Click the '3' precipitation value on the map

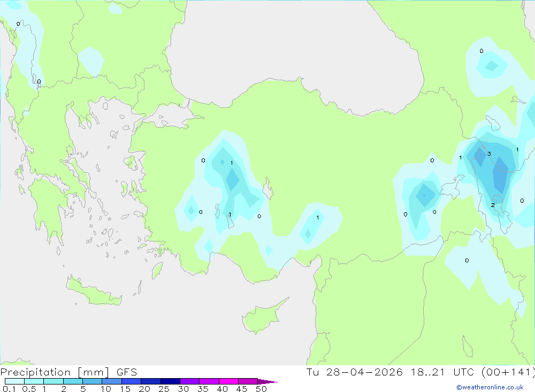pyautogui.click(x=489, y=154)
